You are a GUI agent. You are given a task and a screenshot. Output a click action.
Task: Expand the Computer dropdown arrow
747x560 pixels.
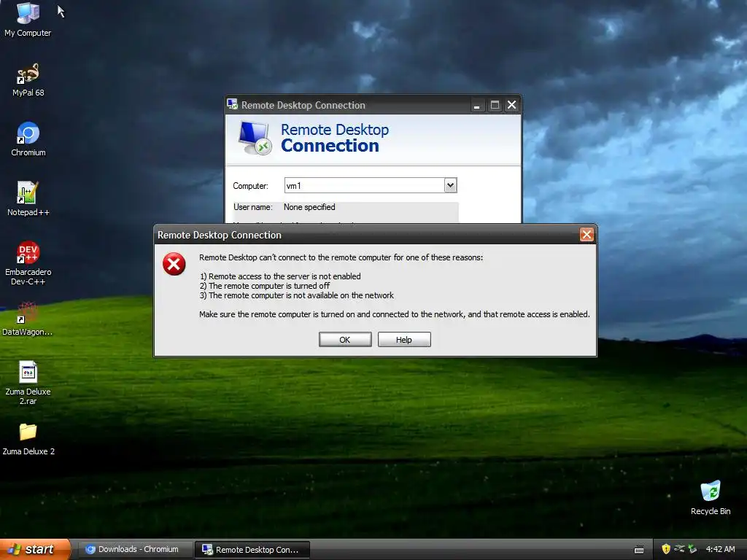pos(450,185)
